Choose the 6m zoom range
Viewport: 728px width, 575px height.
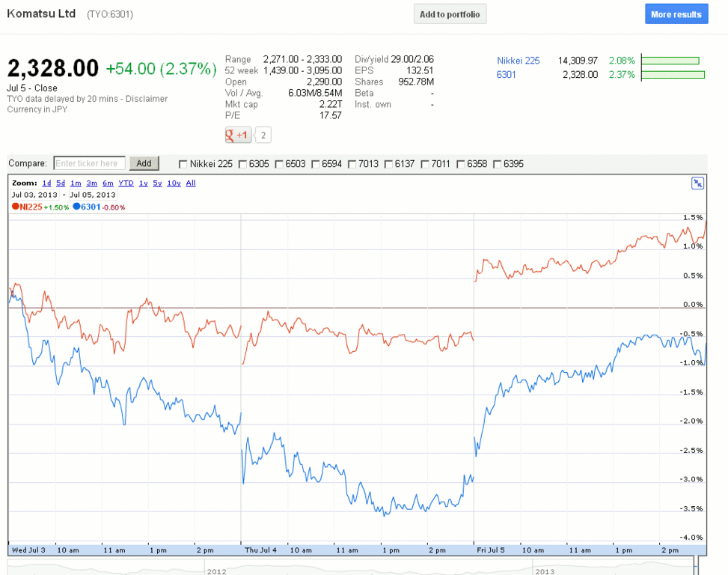(x=108, y=183)
